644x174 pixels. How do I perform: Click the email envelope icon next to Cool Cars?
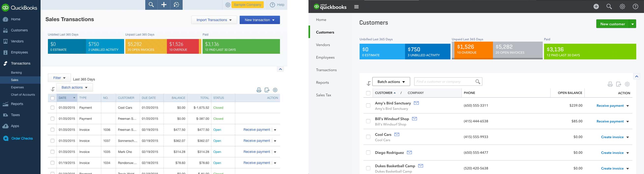click(397, 134)
